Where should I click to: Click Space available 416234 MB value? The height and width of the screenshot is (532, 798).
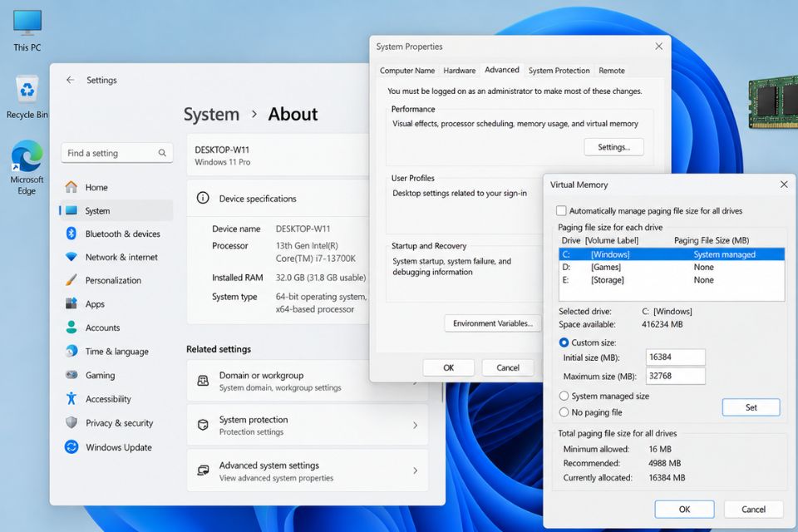tap(663, 324)
